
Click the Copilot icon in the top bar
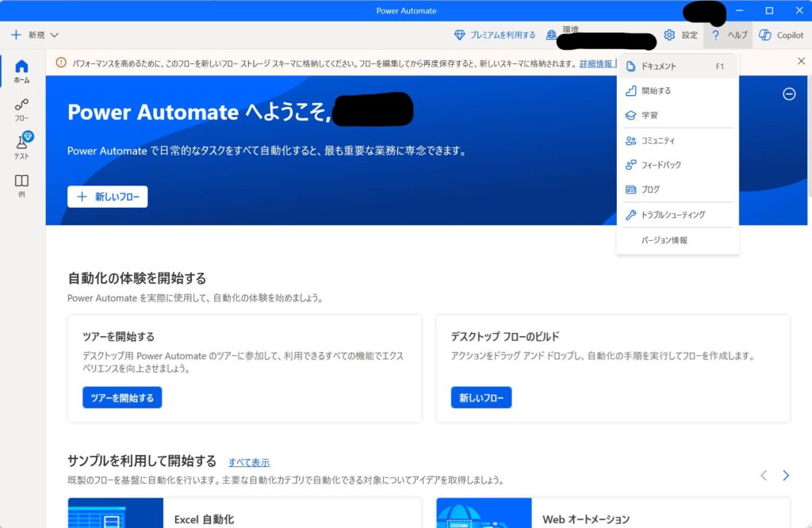pos(765,35)
